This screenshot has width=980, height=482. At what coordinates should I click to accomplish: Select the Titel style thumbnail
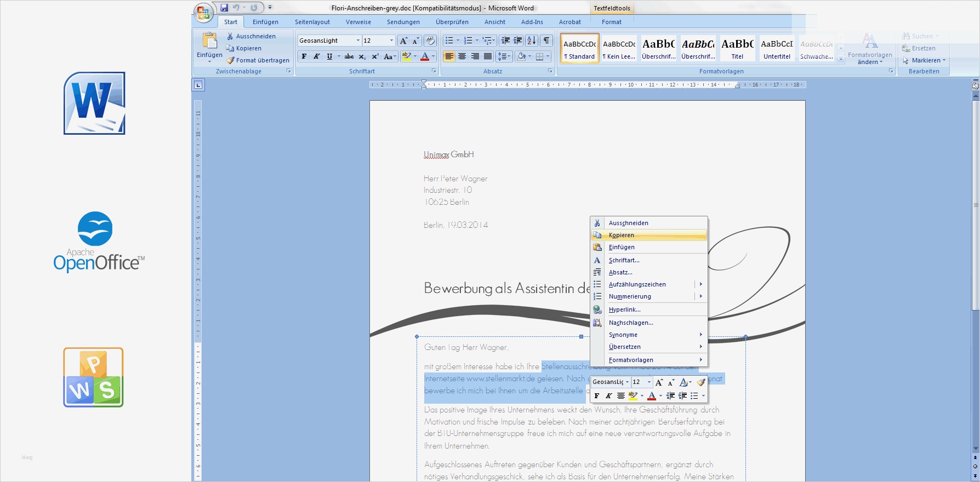(737, 48)
